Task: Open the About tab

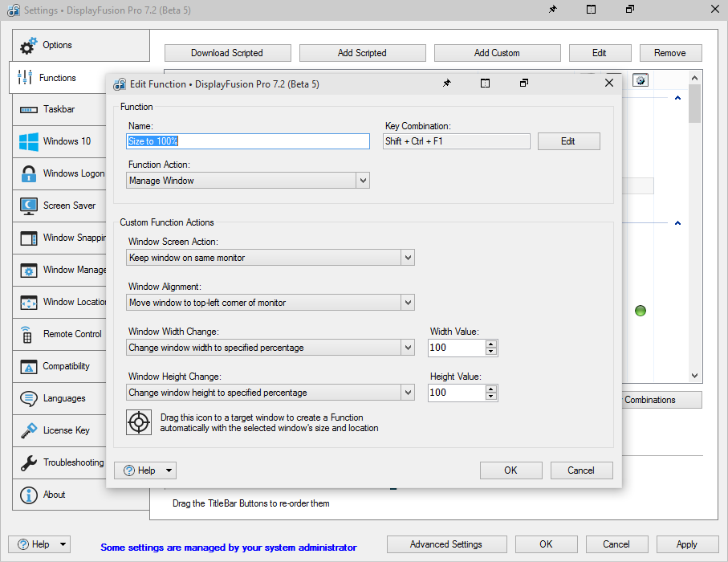Action: 54,495
